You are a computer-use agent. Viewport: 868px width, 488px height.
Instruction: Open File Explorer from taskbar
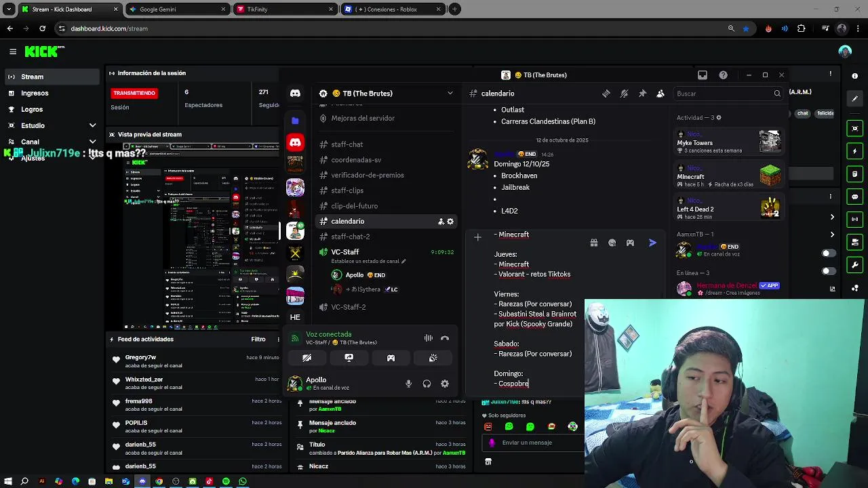pyautogui.click(x=108, y=481)
